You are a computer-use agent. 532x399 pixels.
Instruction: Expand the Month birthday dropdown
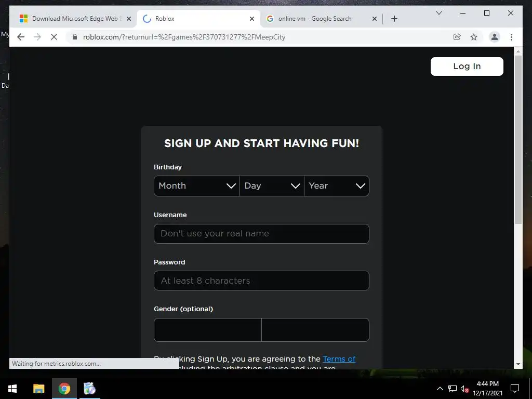[x=197, y=186]
